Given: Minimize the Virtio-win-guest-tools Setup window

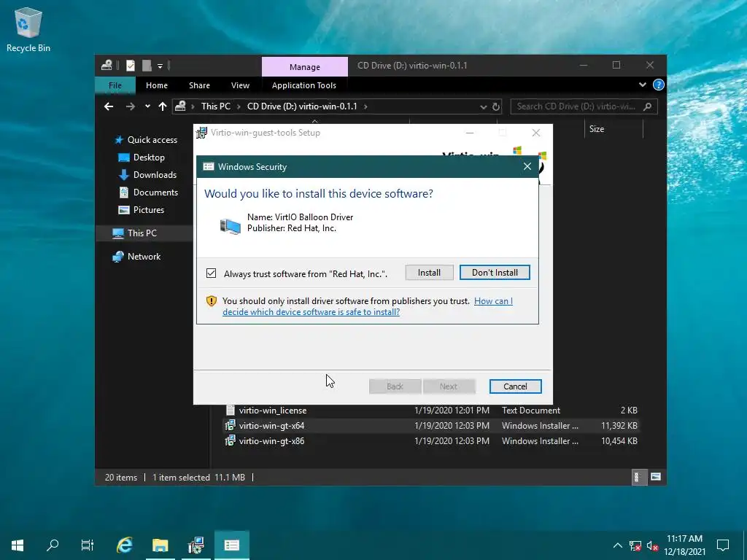Looking at the screenshot, I should click(x=470, y=133).
